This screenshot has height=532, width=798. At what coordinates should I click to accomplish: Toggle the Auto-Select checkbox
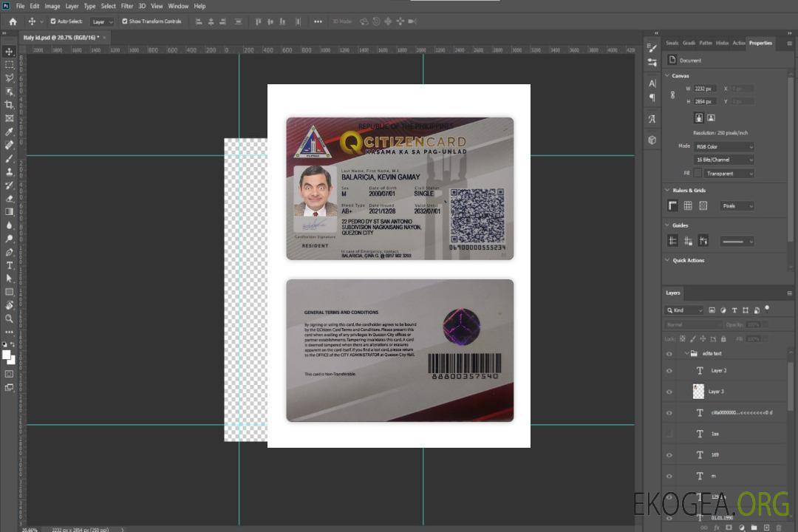[52, 21]
